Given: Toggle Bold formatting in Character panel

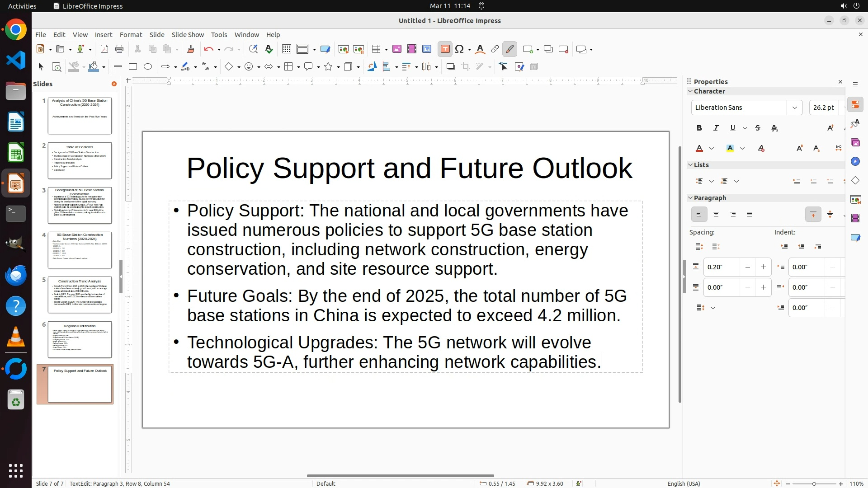Looking at the screenshot, I should pos(699,128).
